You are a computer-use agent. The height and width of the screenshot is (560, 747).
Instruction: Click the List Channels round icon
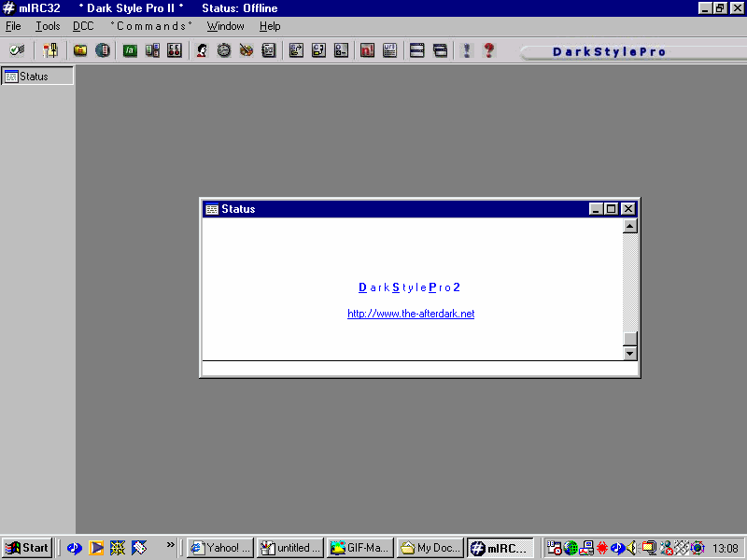(103, 50)
